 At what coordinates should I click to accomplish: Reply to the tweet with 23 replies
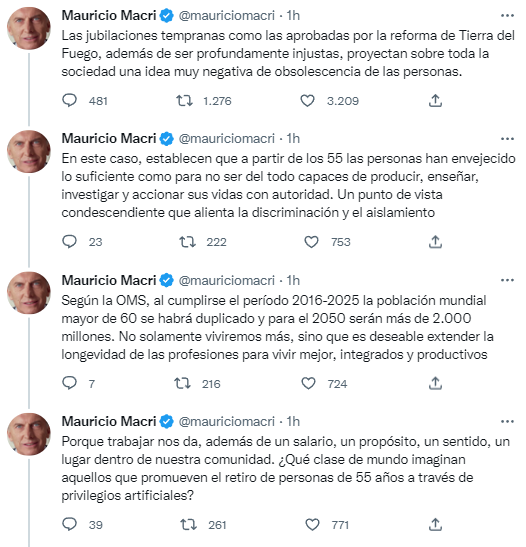pyautogui.click(x=69, y=242)
